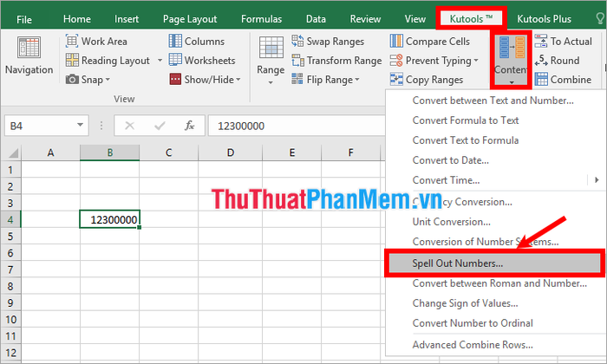Switch to the Data tab

click(316, 19)
